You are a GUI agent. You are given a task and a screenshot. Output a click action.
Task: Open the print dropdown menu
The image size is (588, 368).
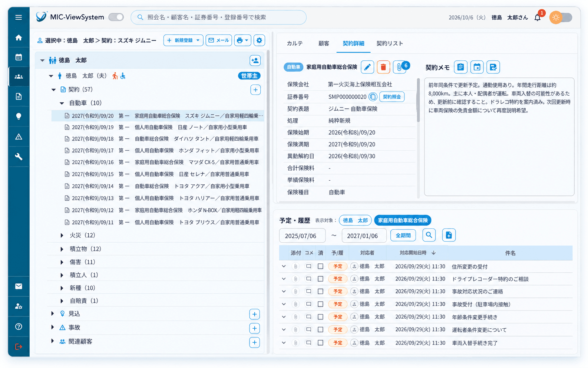[242, 40]
